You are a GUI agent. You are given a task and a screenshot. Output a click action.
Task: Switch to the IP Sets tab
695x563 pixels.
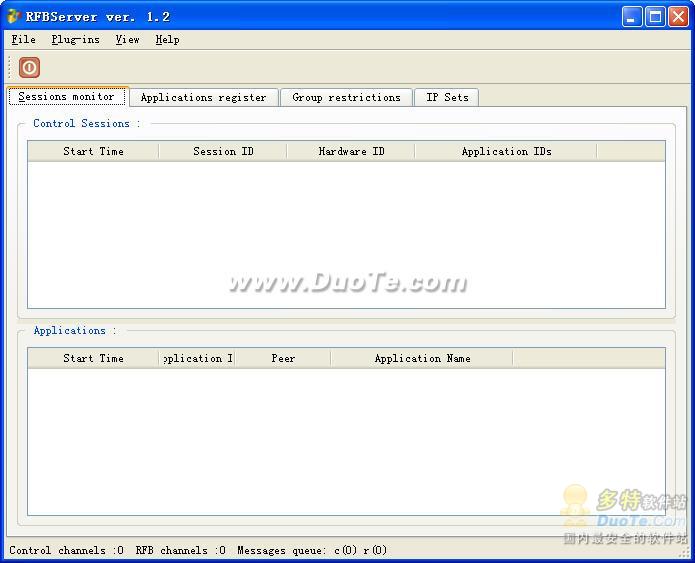[x=447, y=98]
